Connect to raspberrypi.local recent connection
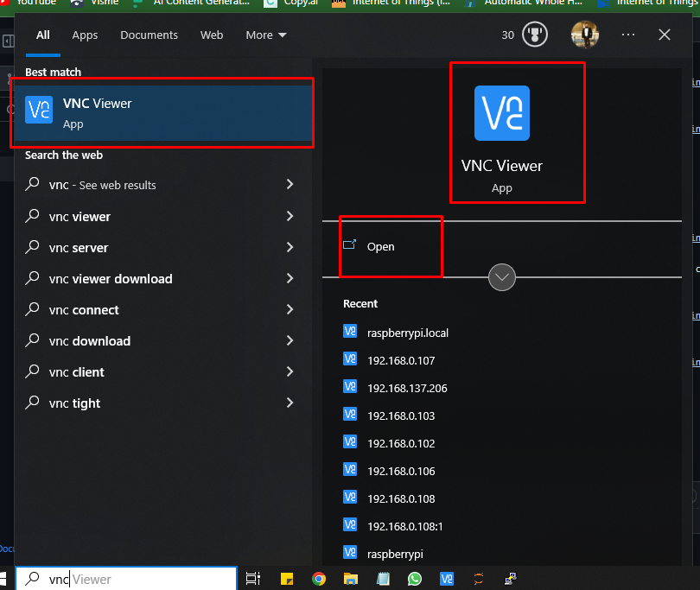Screen dimensions: 700x590 click(407, 332)
